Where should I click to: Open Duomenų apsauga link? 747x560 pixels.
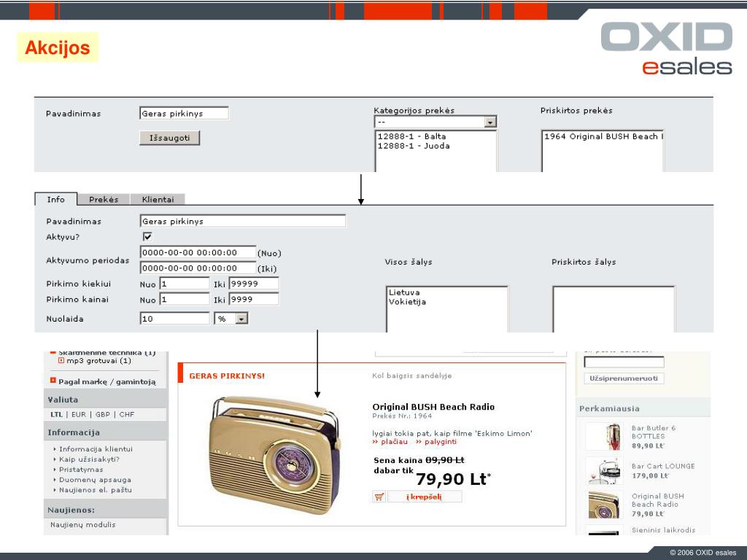[x=95, y=480]
